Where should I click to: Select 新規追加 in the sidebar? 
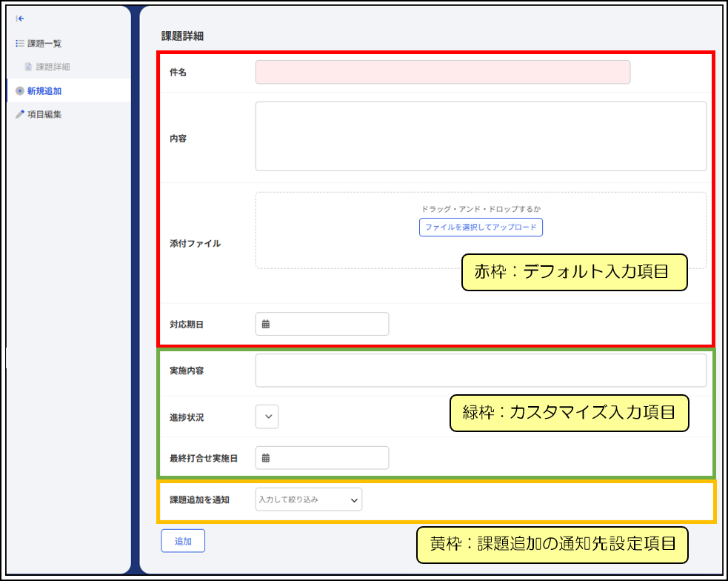tap(69, 90)
